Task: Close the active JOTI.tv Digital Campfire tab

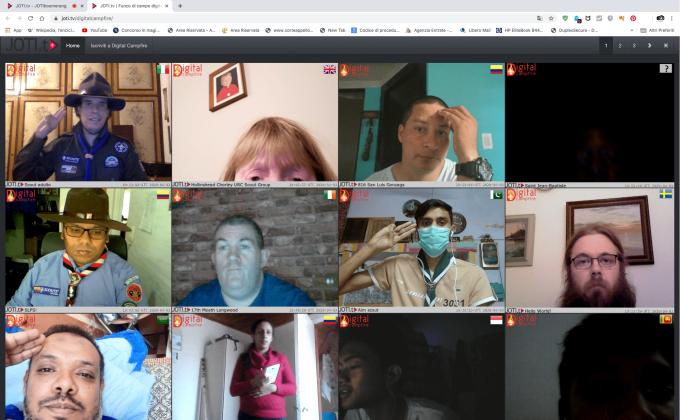Action: pos(167,6)
